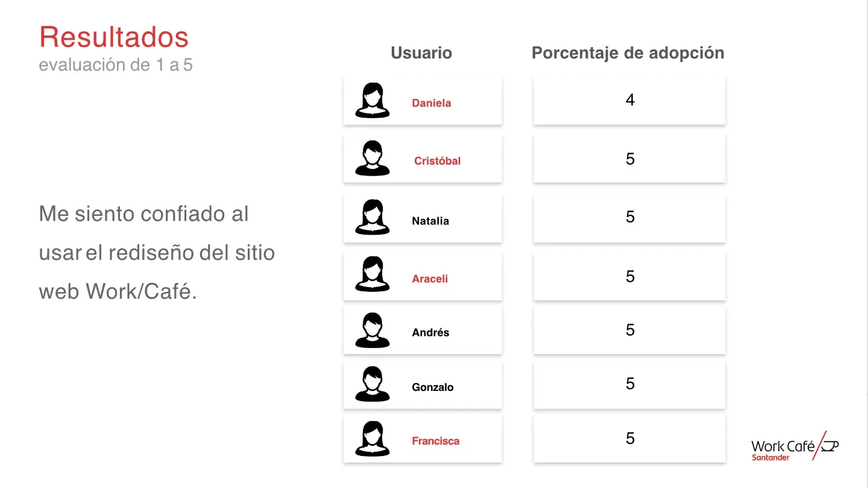Viewport: 868px width, 488px height.
Task: Select the Daniela user name
Action: 431,103
